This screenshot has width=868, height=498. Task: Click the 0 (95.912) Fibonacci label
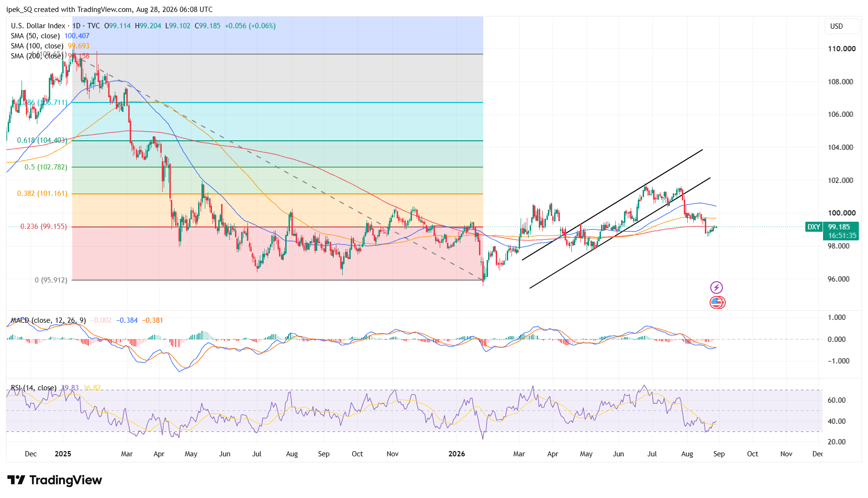(51, 280)
